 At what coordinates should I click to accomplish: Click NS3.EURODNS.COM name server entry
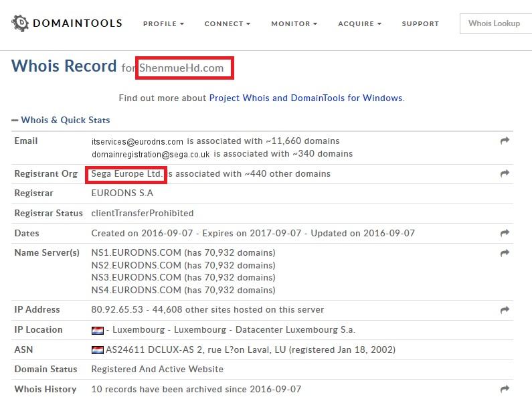tap(183, 278)
